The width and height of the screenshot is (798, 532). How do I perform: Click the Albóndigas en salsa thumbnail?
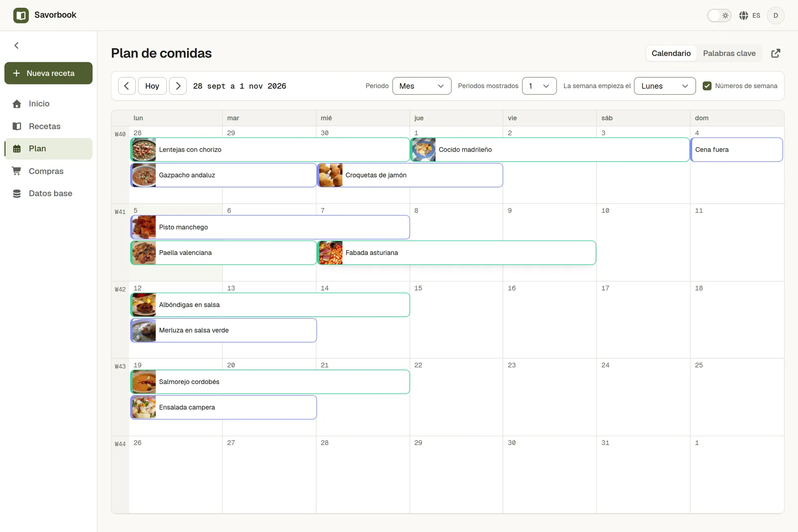pyautogui.click(x=144, y=305)
